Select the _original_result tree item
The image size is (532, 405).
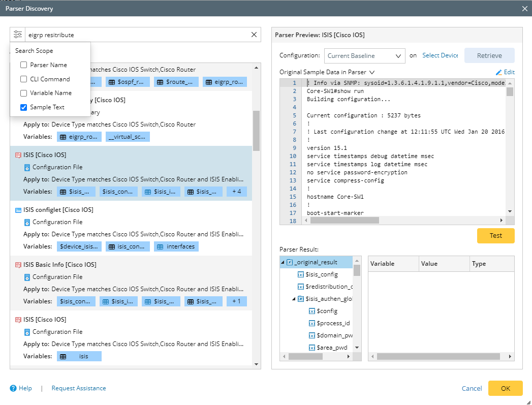click(x=315, y=262)
